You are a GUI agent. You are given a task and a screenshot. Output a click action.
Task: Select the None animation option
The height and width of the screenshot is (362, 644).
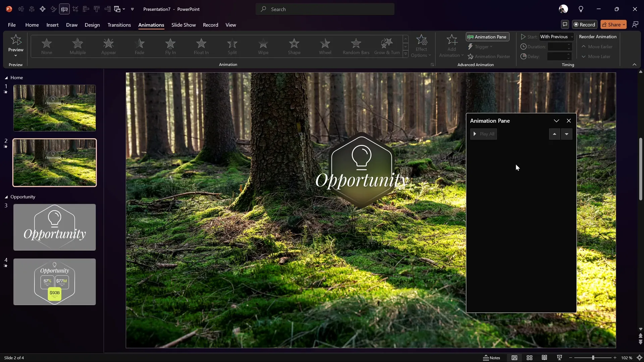[x=47, y=46]
